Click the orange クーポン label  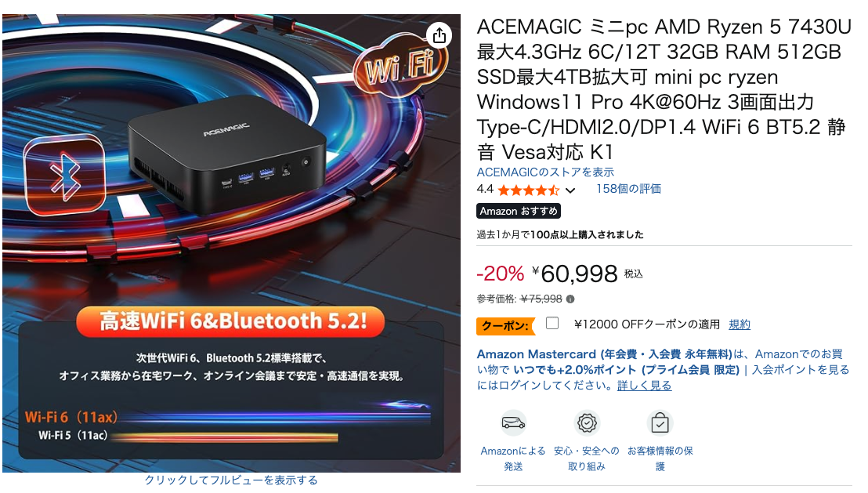click(506, 326)
